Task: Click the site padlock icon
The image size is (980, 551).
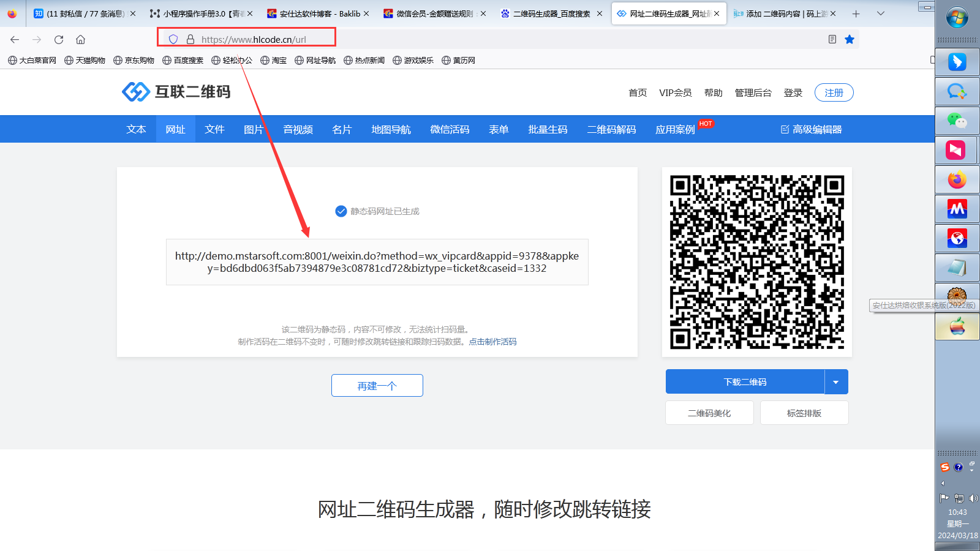Action: tap(190, 39)
